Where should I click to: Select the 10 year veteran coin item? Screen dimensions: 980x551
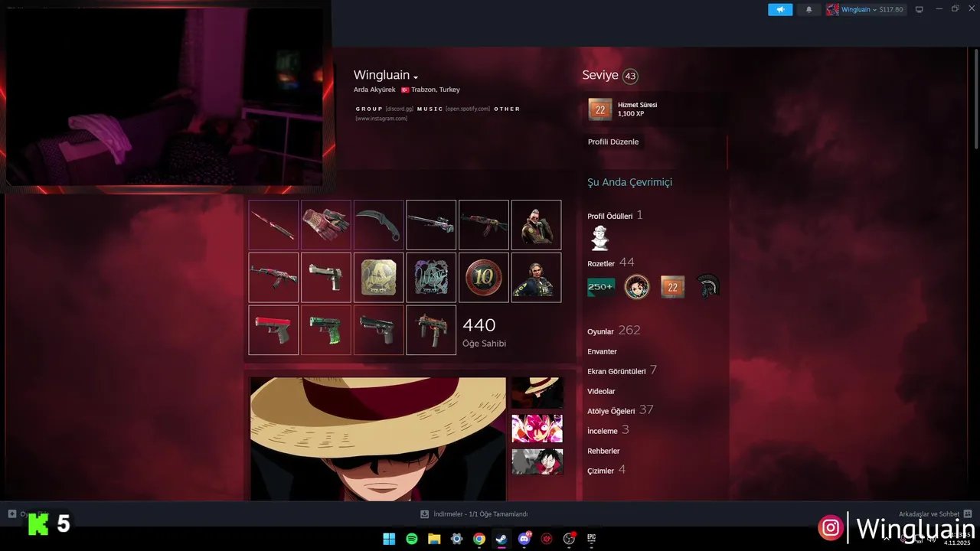click(484, 278)
